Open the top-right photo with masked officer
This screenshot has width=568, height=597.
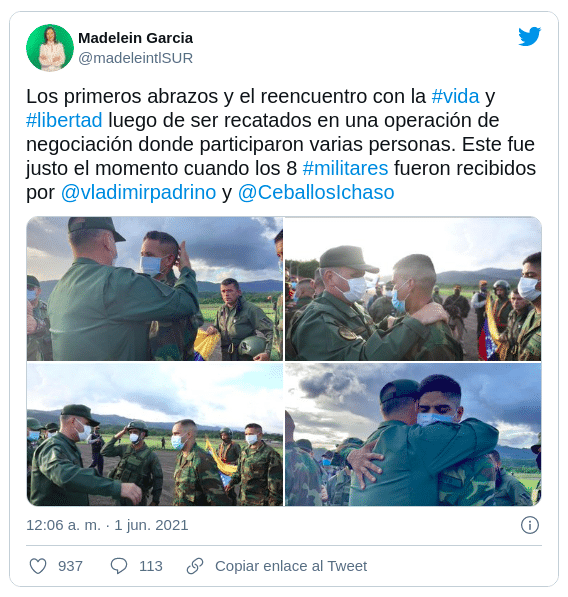(x=413, y=289)
